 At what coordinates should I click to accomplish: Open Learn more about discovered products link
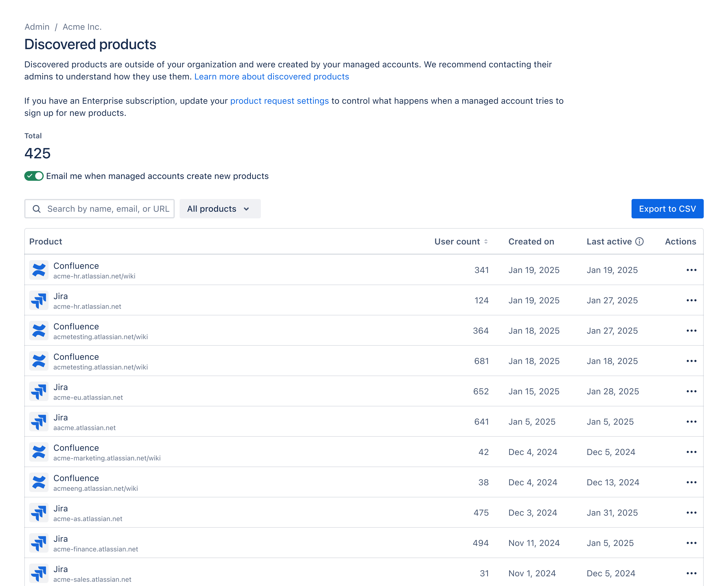click(271, 77)
